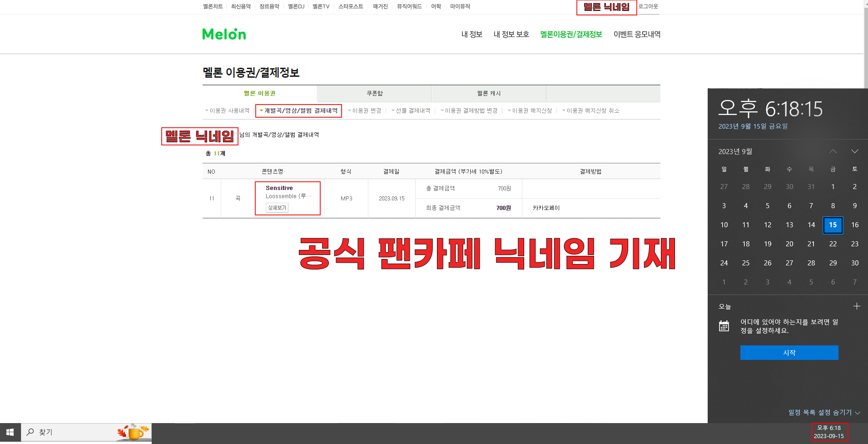Switch to 쿠폰함 tab

375,94
